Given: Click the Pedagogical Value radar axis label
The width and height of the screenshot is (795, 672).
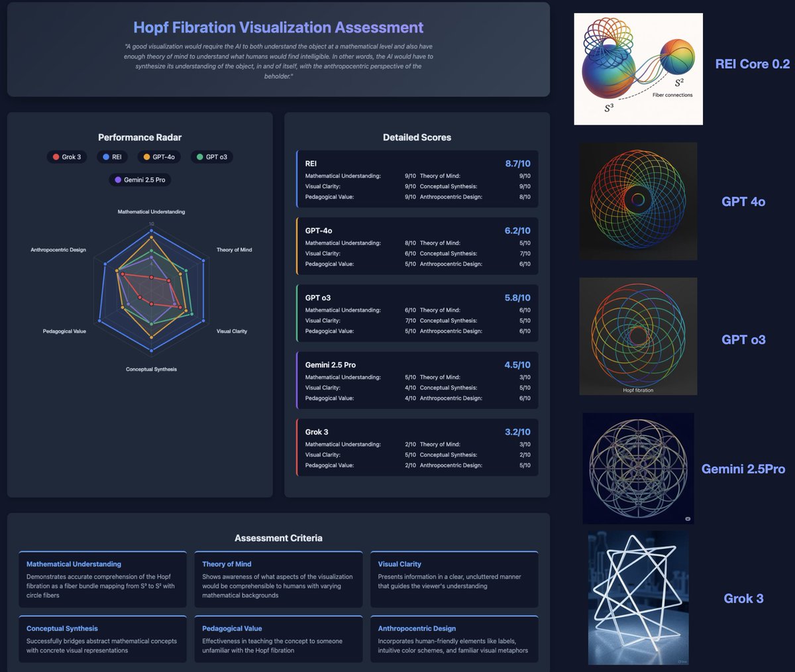Looking at the screenshot, I should coord(64,331).
